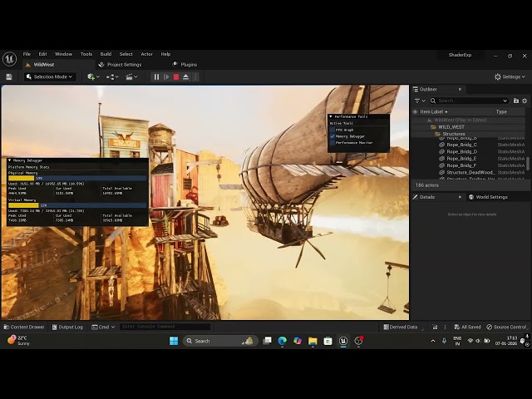Uncheck the Memory Debugger checkbox
Screen dimensions: 532x399
tap(332, 136)
